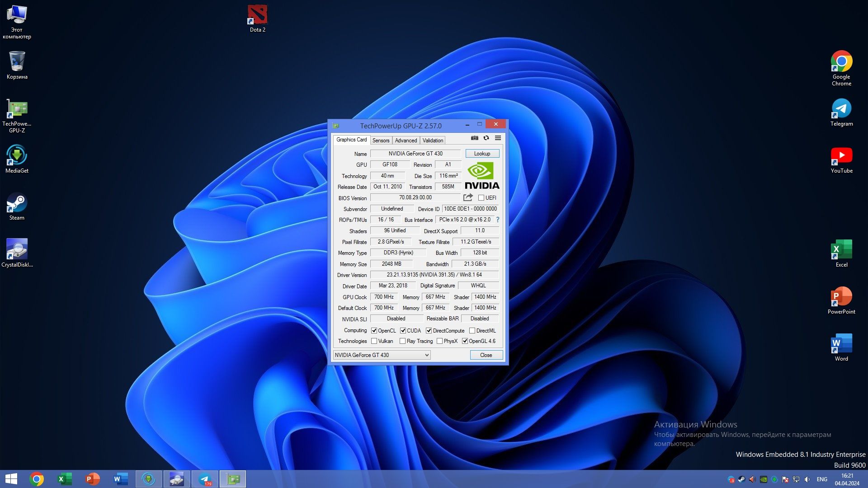The image size is (868, 488).
Task: Select the YouTube desktop shortcut
Action: pos(841,160)
